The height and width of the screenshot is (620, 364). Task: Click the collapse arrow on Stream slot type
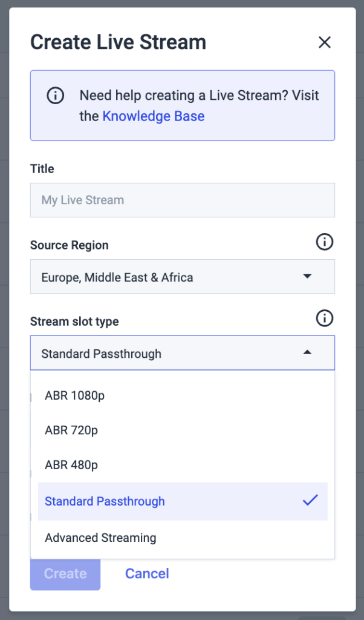(308, 352)
